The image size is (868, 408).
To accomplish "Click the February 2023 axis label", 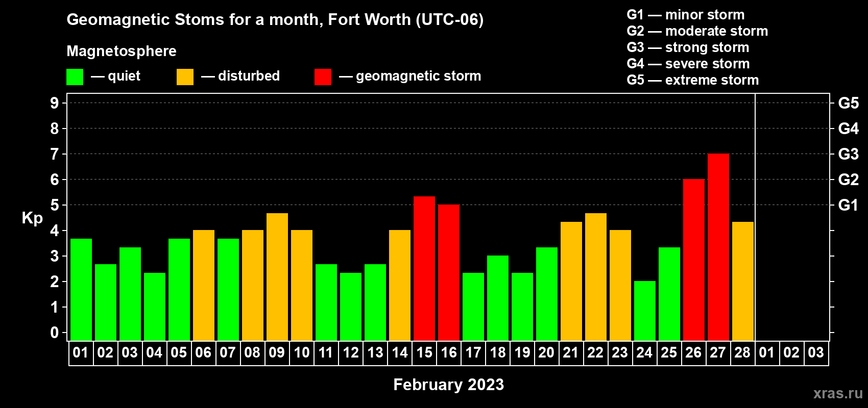I will click(448, 385).
